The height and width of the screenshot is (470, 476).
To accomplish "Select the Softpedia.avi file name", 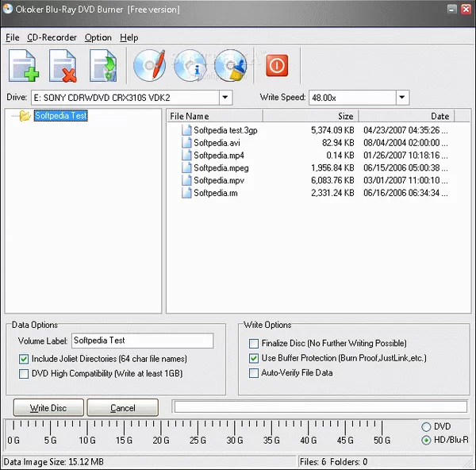I will (x=217, y=143).
